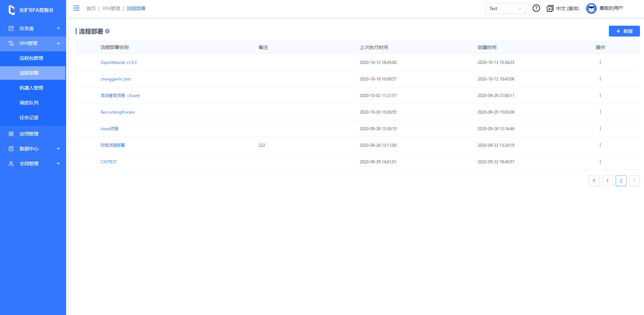This screenshot has height=315, width=644.
Task: Open the user avatar profile icon
Action: click(591, 8)
